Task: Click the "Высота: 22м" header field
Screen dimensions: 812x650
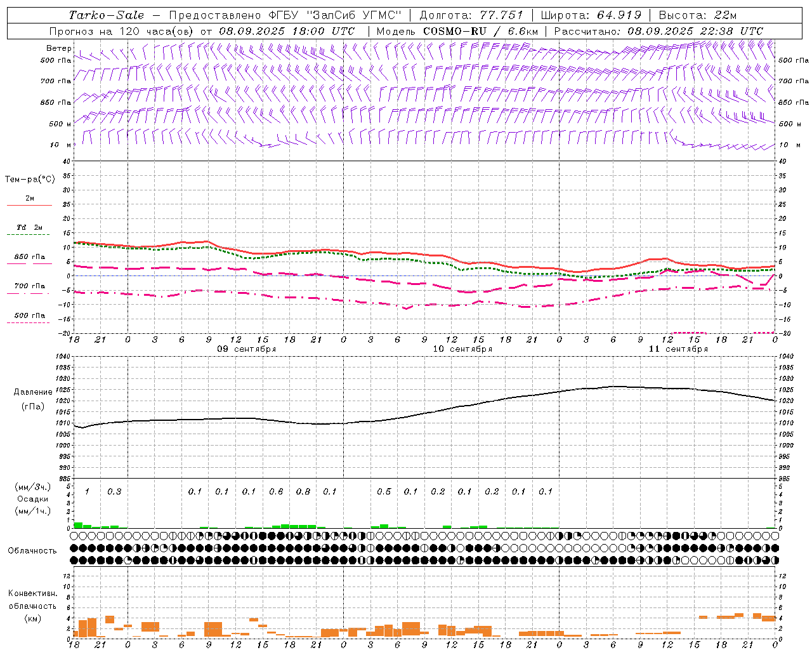Action: point(698,15)
